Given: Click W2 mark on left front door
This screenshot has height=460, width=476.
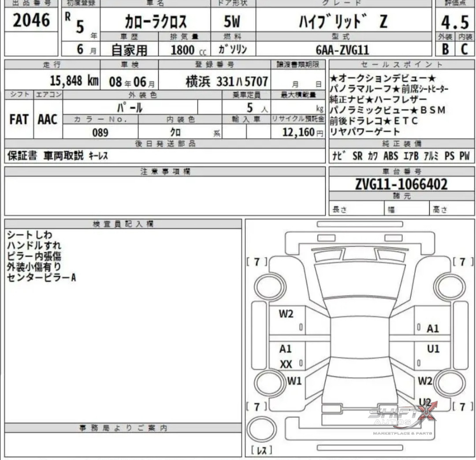Looking at the screenshot, I should [286, 314].
